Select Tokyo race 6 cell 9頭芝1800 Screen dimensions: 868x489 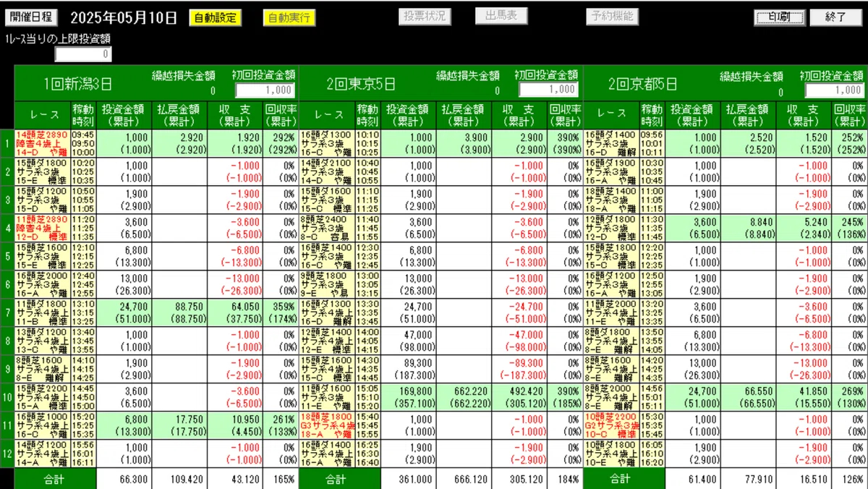[326, 284]
